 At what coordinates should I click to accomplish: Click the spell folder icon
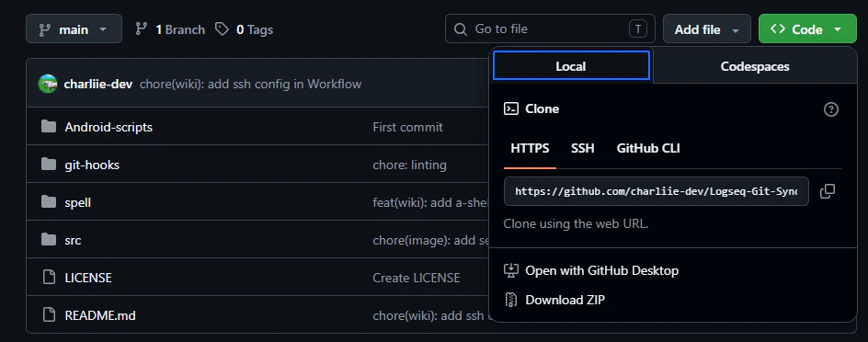(x=49, y=202)
